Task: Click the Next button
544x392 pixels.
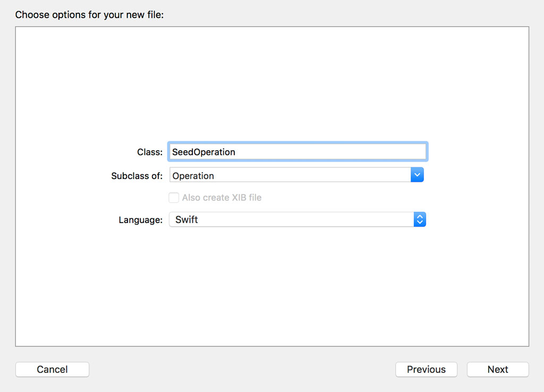Action: [497, 369]
